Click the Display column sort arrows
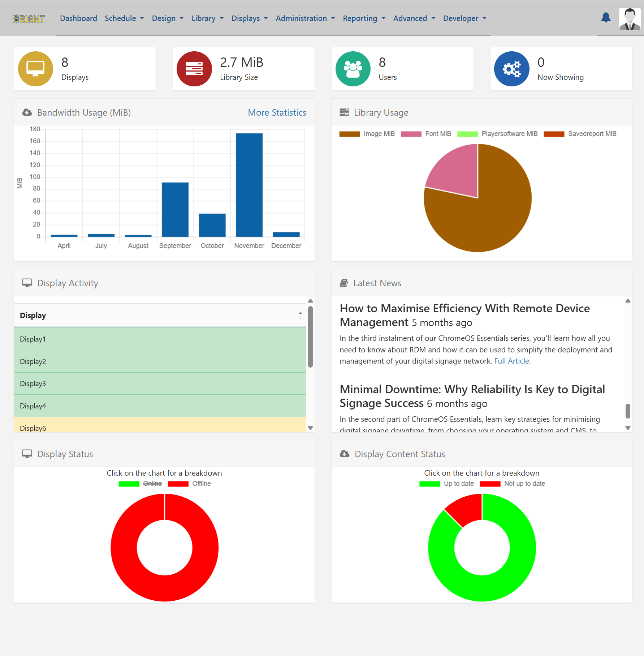Viewport: 644px width, 656px height. click(x=300, y=315)
